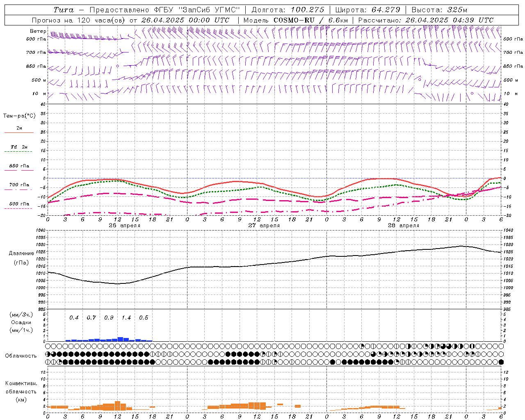Click the "Облачность" cloudiness label
525x420 pixels.
[x=21, y=356]
